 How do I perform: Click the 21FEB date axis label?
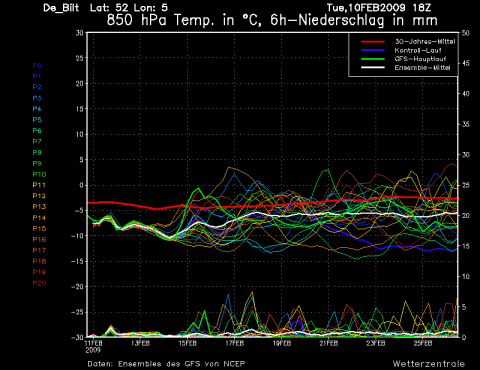[329, 343]
